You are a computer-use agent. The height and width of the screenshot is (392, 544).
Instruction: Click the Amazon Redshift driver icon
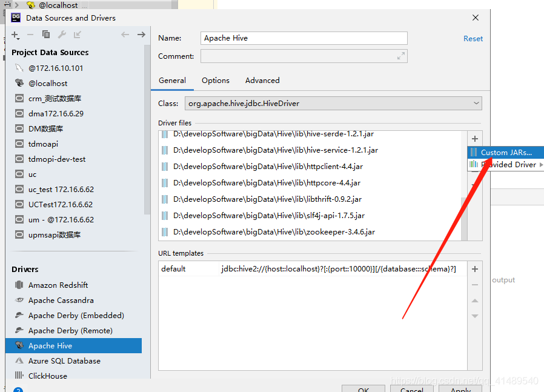coord(19,285)
